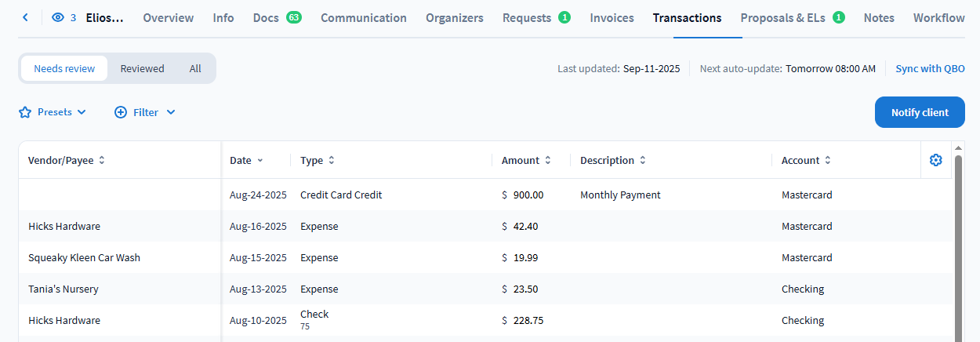This screenshot has width=980, height=342.
Task: Switch to Reviewed transactions view
Action: [x=142, y=68]
